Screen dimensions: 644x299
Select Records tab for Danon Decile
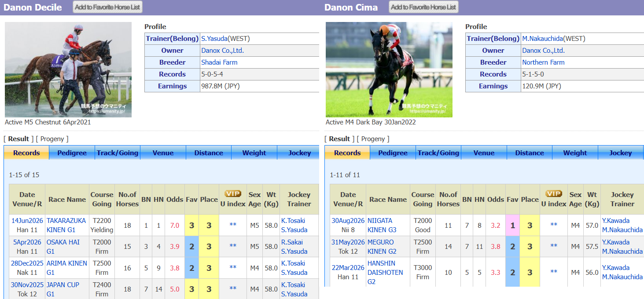[x=26, y=153]
